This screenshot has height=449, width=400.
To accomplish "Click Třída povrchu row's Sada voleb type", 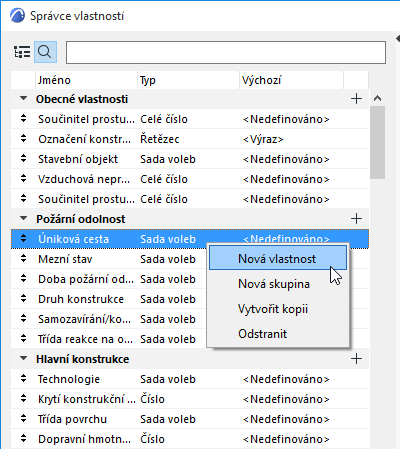I will 168,419.
